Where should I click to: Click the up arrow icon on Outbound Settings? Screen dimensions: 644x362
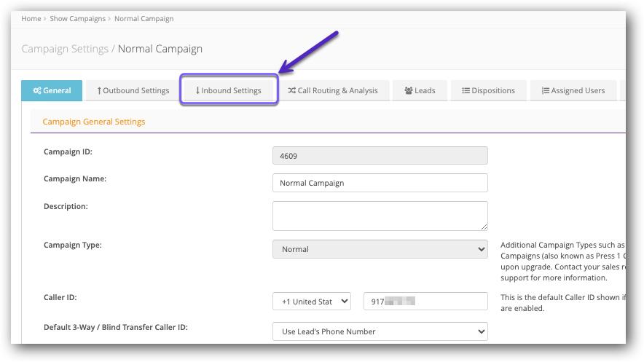pos(99,91)
